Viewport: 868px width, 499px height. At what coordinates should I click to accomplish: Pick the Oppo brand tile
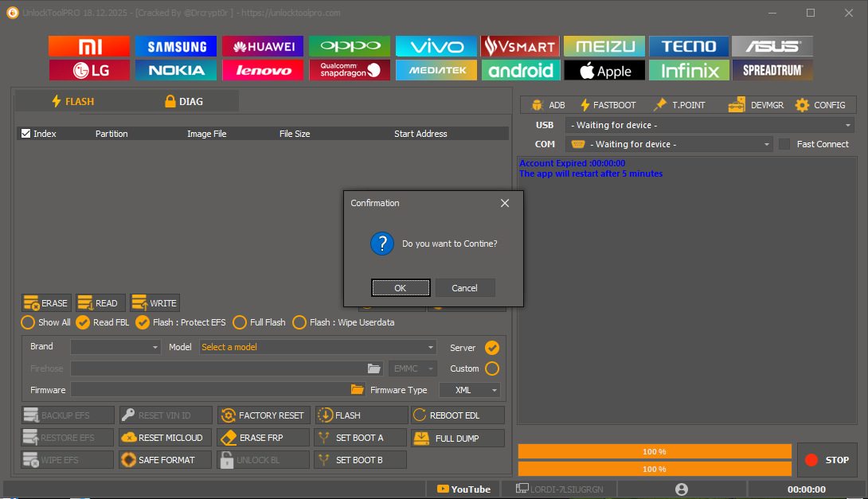click(350, 46)
